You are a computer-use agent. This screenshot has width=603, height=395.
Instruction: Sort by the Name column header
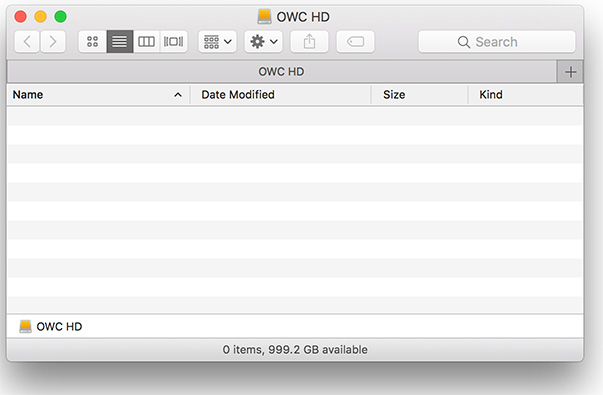pyautogui.click(x=98, y=95)
